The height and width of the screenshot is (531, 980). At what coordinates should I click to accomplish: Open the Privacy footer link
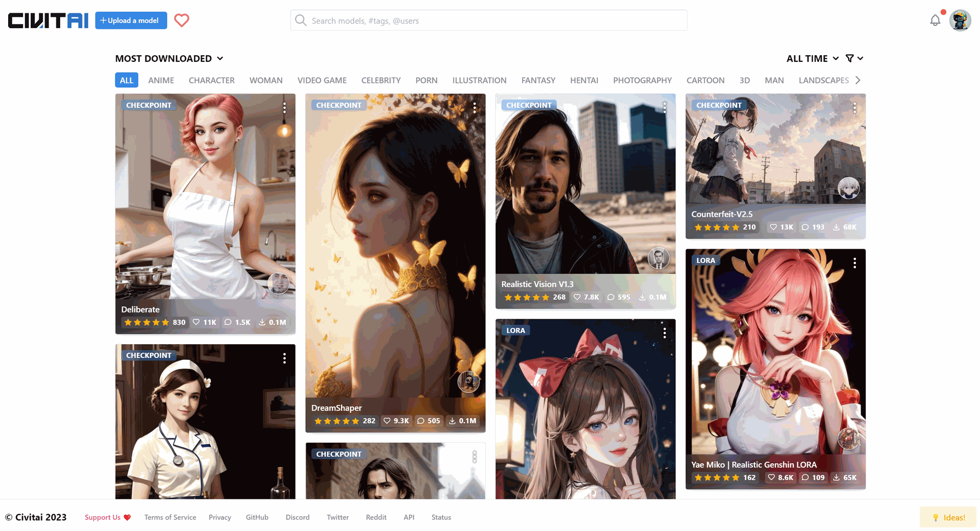(220, 517)
